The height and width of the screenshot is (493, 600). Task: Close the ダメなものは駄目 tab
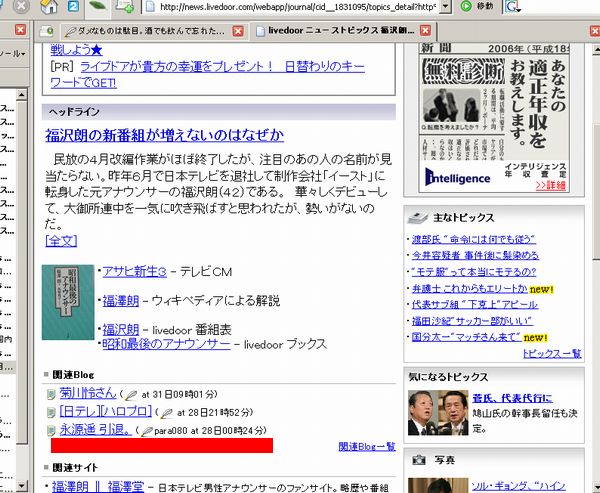238,31
